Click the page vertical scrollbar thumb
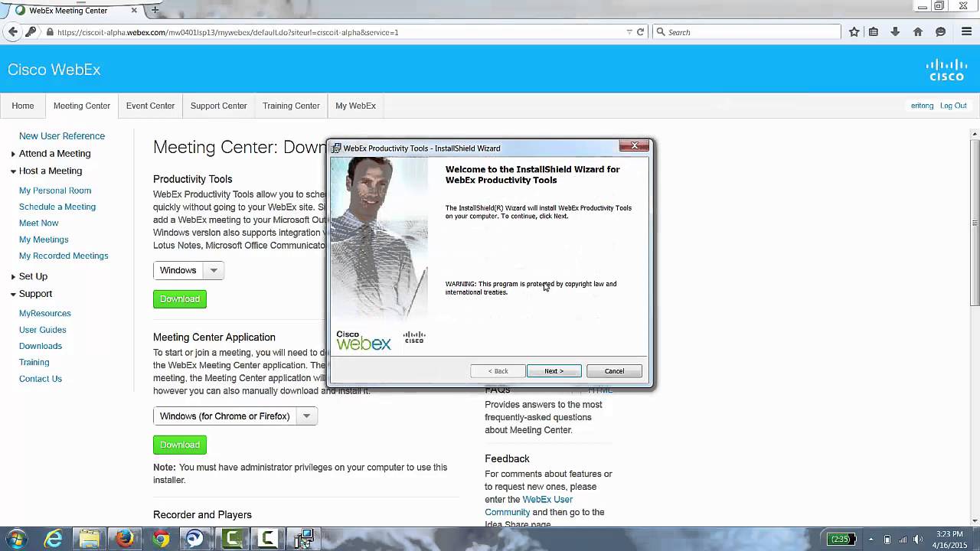 point(975,222)
